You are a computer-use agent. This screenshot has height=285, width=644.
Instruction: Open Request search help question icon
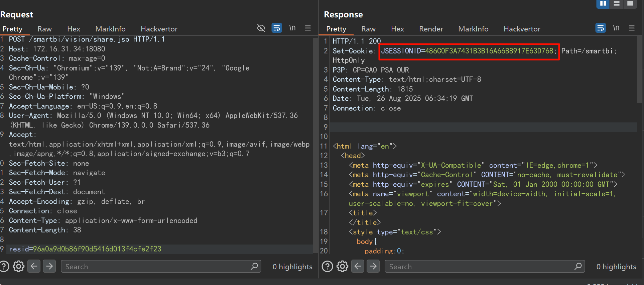click(x=4, y=267)
